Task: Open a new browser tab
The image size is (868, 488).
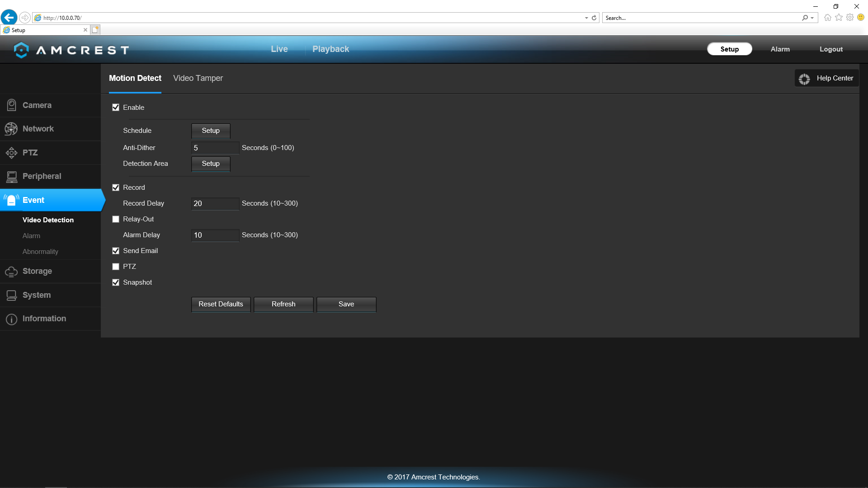Action: [95, 30]
